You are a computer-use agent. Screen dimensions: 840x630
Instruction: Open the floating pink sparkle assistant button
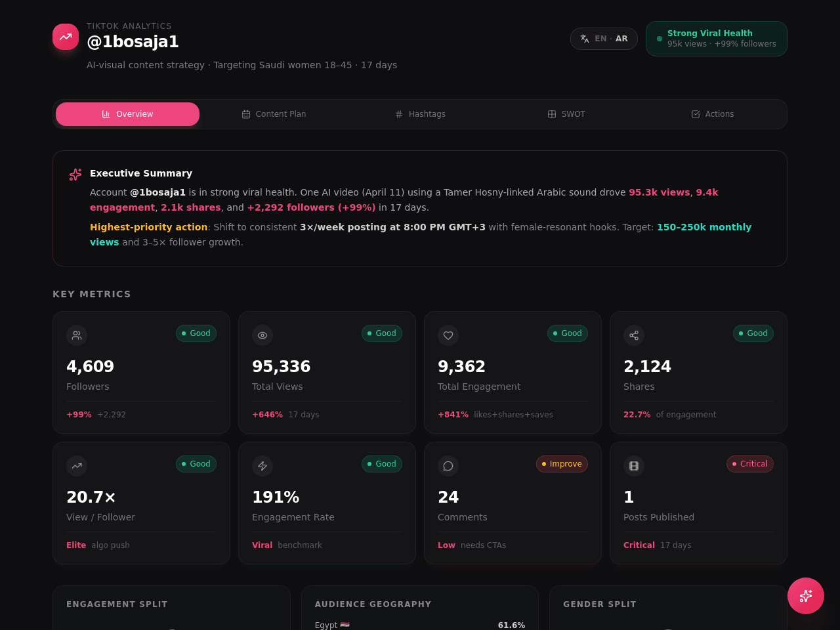806,596
